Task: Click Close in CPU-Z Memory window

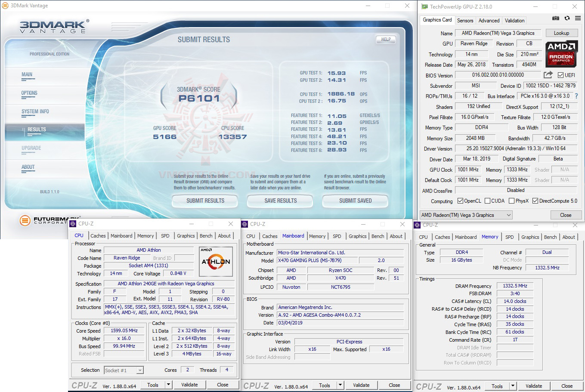Action: (567, 386)
